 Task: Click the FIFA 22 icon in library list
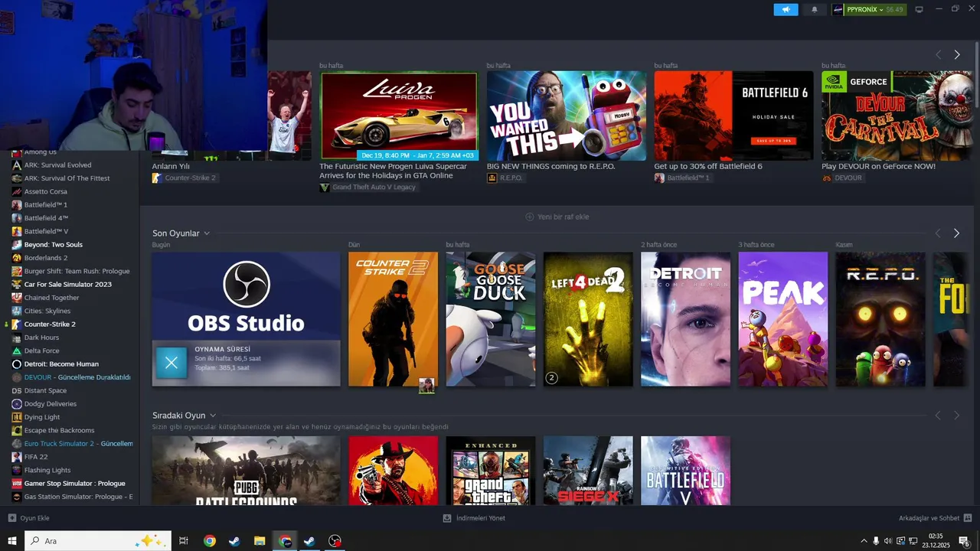[17, 457]
